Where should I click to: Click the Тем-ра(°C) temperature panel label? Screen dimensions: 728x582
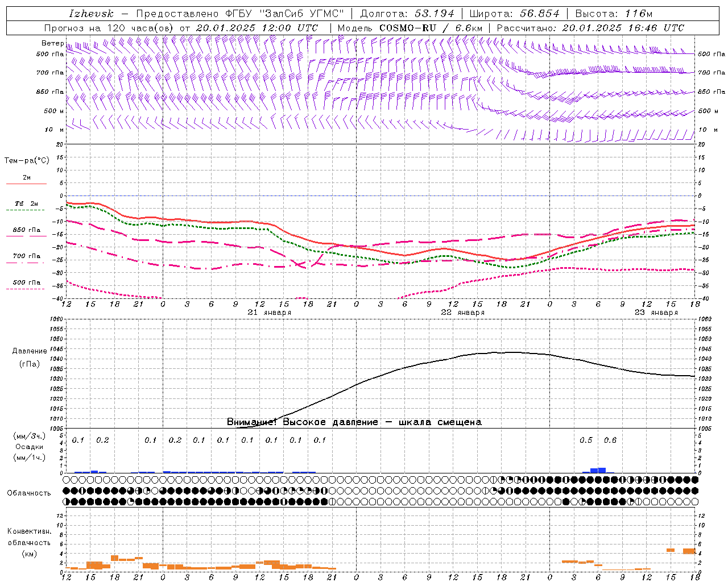27,161
